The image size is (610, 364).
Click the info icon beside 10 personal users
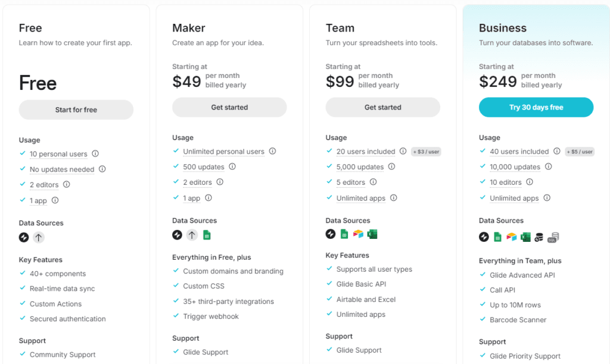point(95,154)
